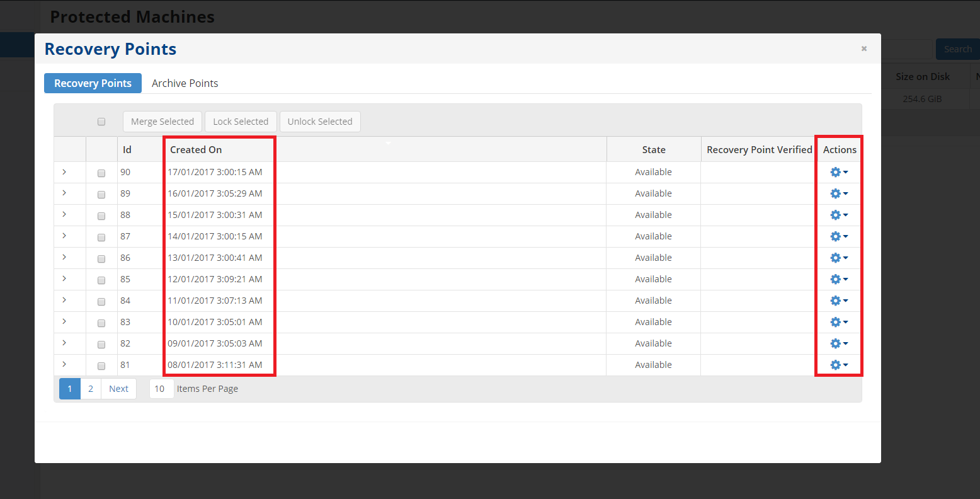The width and height of the screenshot is (980, 499).
Task: Open actions gear for recovery point 83
Action: pyautogui.click(x=838, y=322)
